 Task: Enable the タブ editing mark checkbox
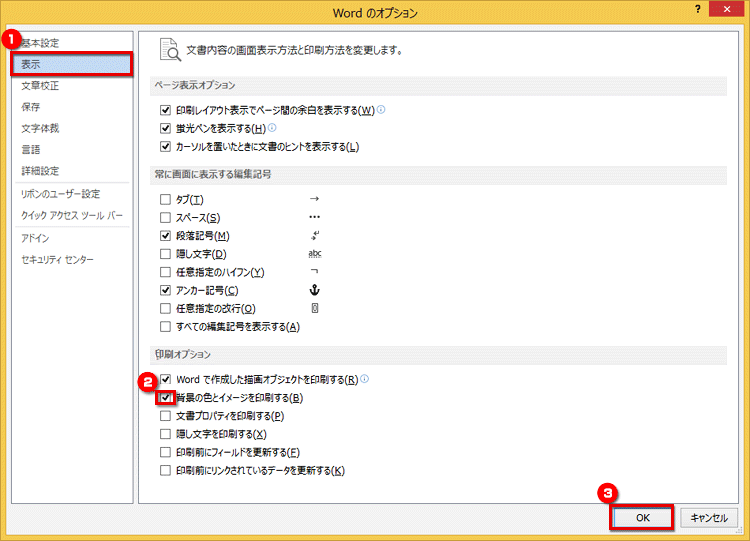(x=165, y=199)
